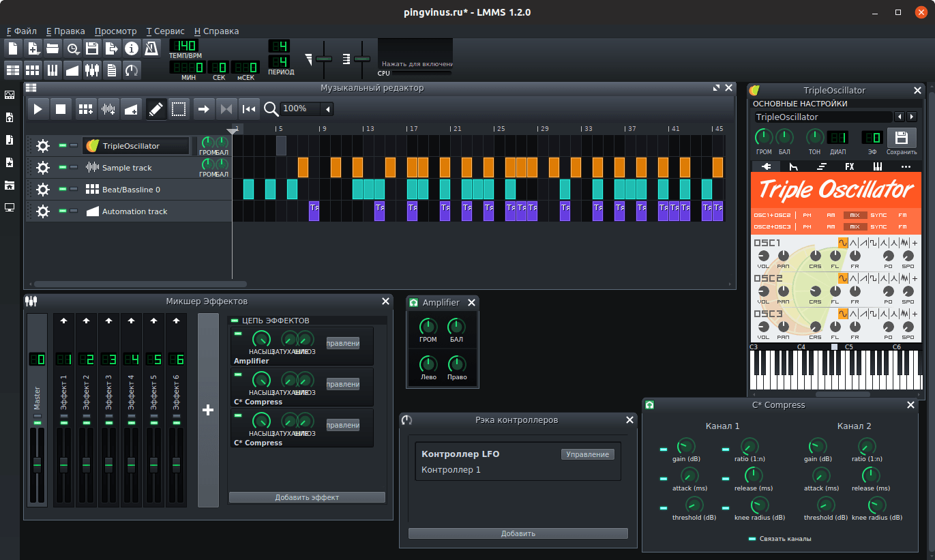
Task: Select draw mode pencil tool
Action: point(156,108)
